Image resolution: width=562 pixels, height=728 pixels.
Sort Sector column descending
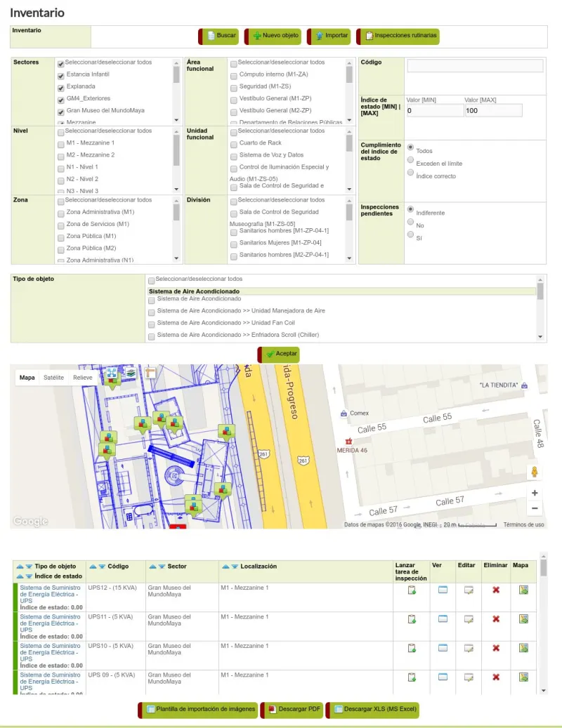[162, 567]
